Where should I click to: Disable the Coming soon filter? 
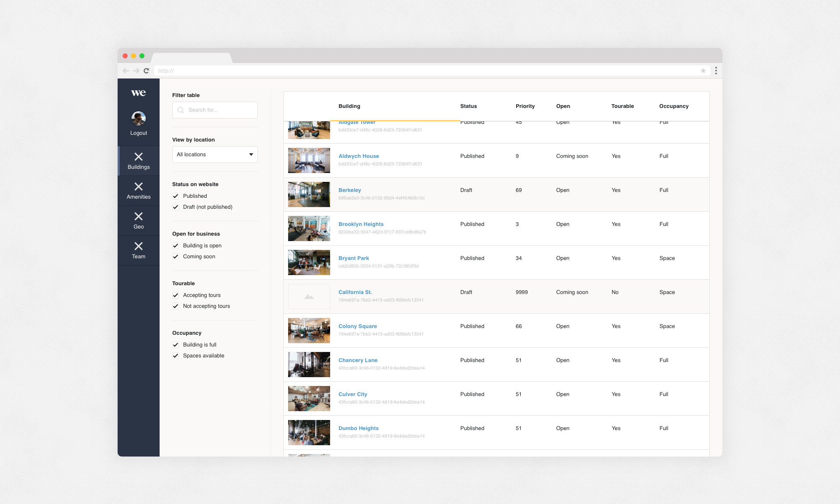176,256
